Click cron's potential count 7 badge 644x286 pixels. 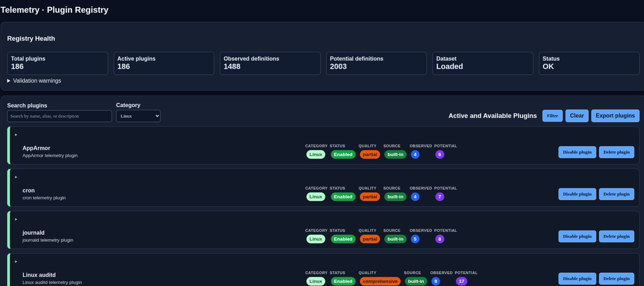[x=440, y=197]
